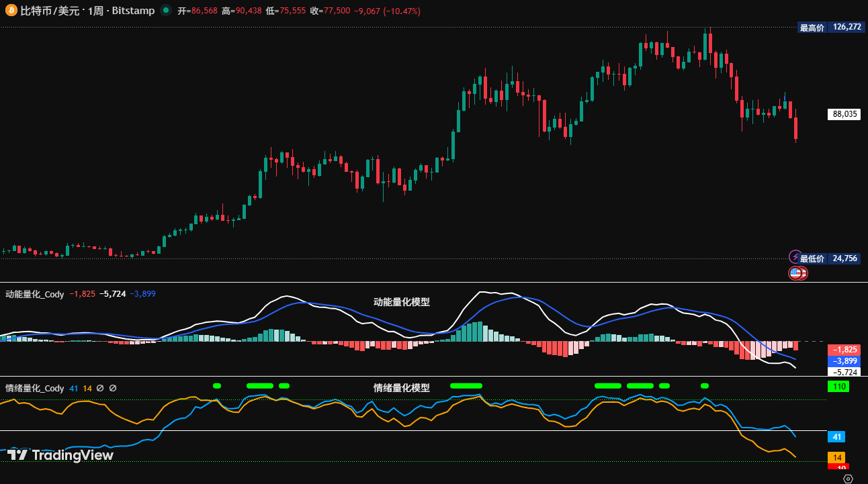This screenshot has width=868, height=484.
Task: Click the first crossed-circle icon in 情绪量化_Cody legend
Action: (x=99, y=388)
